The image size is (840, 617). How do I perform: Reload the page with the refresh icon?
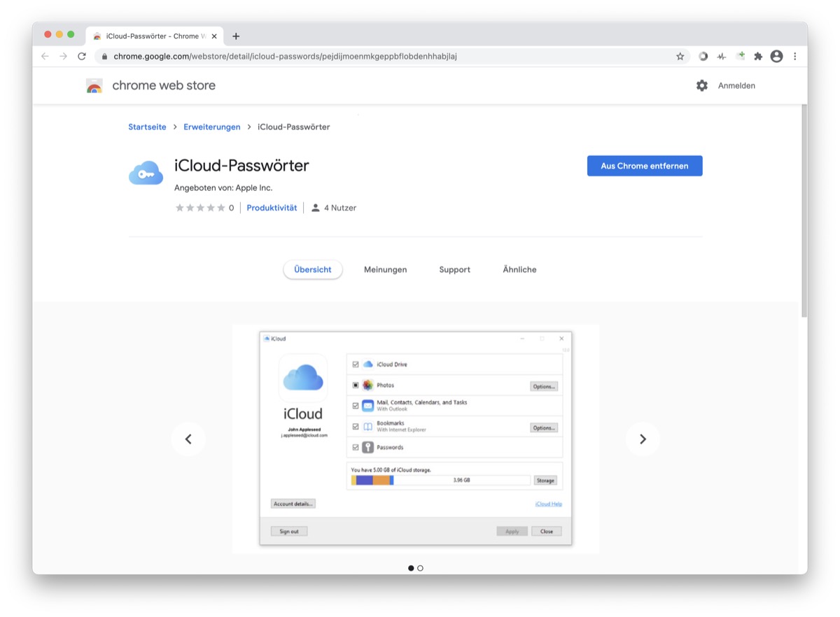tap(82, 57)
